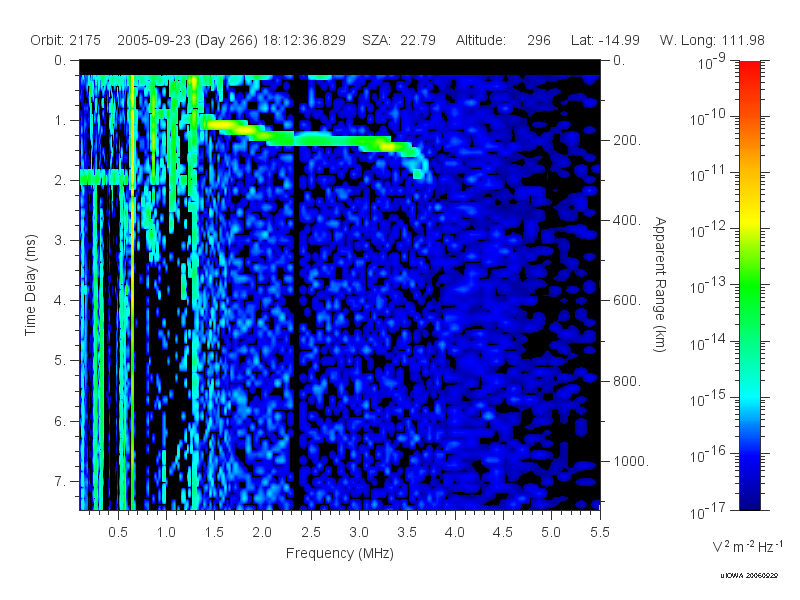Image resolution: width=800 pixels, height=600 pixels.
Task: Click the '10^-11' colorbar tick label
Action: pyautogui.click(x=708, y=174)
